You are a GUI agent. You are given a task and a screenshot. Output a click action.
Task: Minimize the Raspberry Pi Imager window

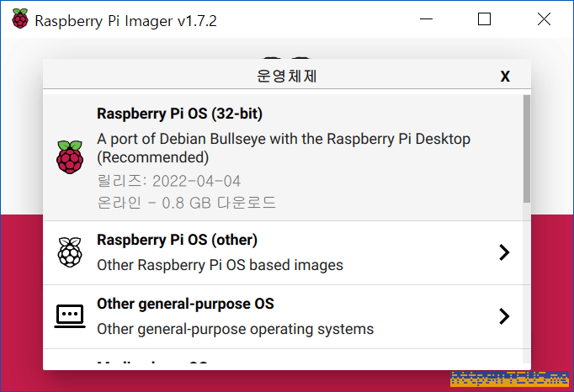[426, 19]
